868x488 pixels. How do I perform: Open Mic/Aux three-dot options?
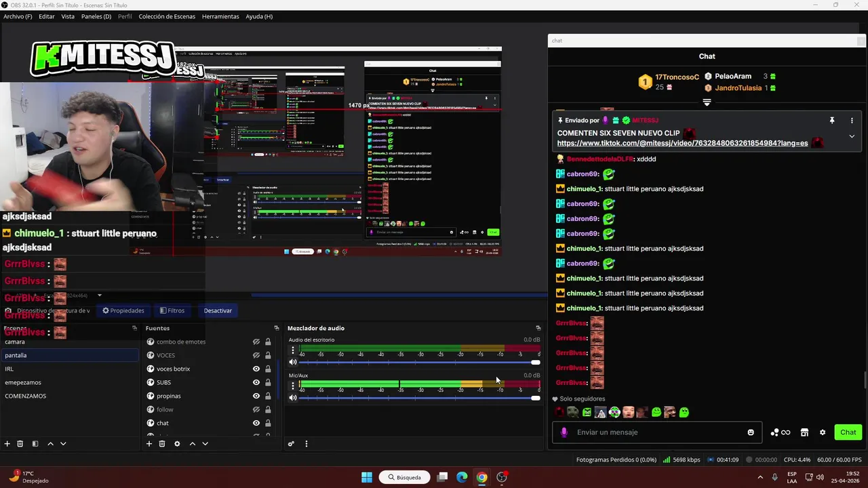tap(293, 386)
